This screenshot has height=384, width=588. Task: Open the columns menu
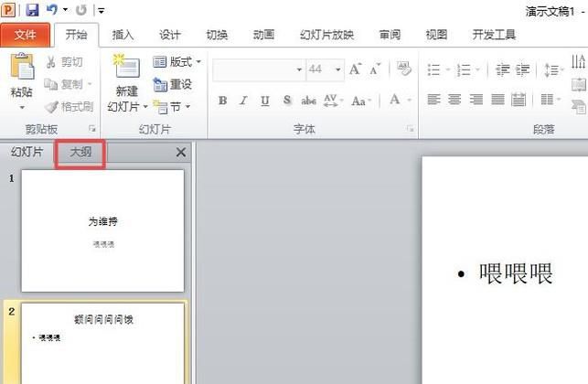[551, 100]
